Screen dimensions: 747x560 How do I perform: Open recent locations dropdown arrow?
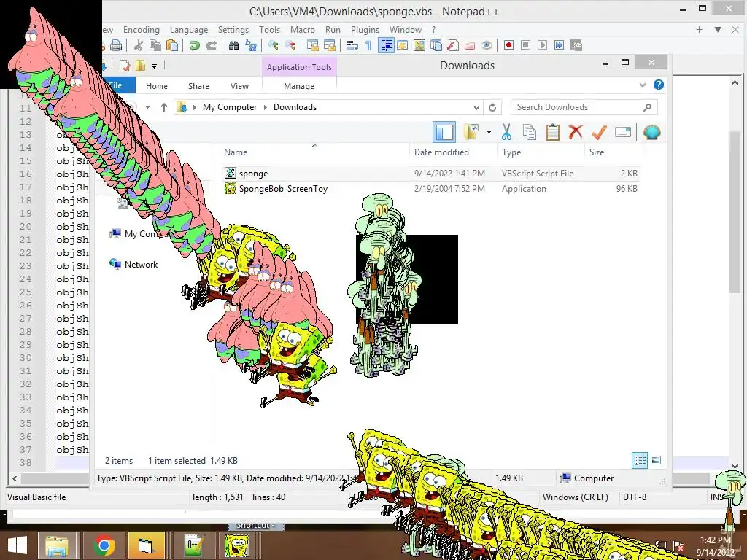147,107
